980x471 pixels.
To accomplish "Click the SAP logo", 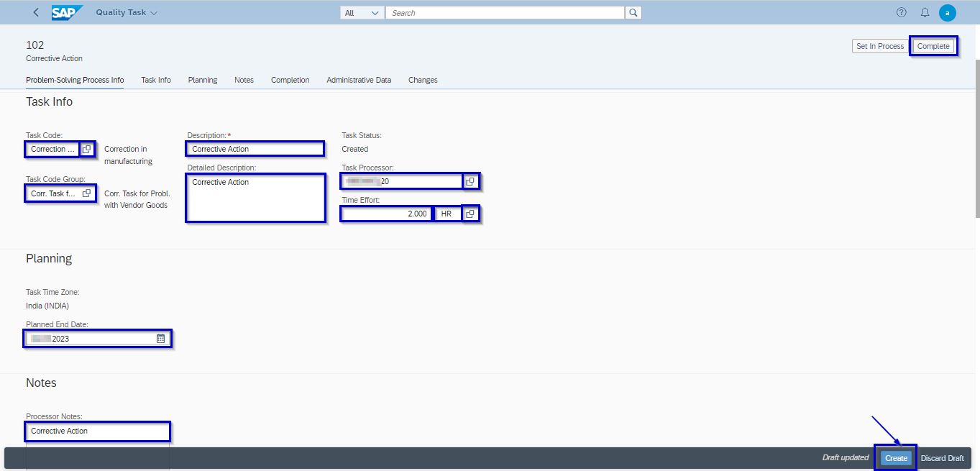I will point(66,12).
